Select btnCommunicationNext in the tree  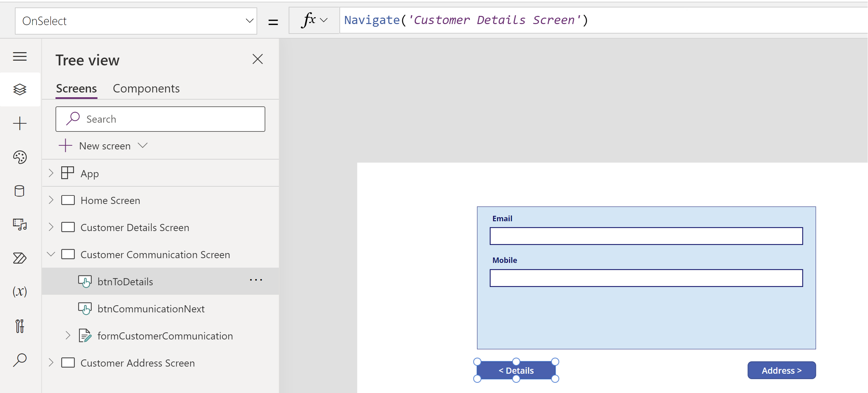pos(151,309)
